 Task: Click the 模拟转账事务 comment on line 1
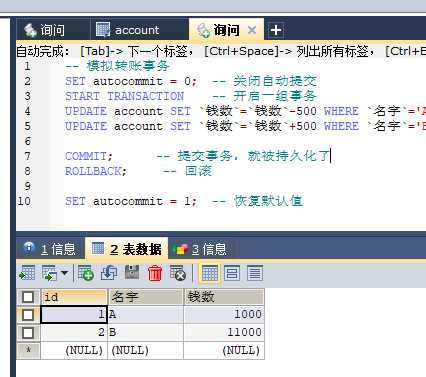click(118, 66)
